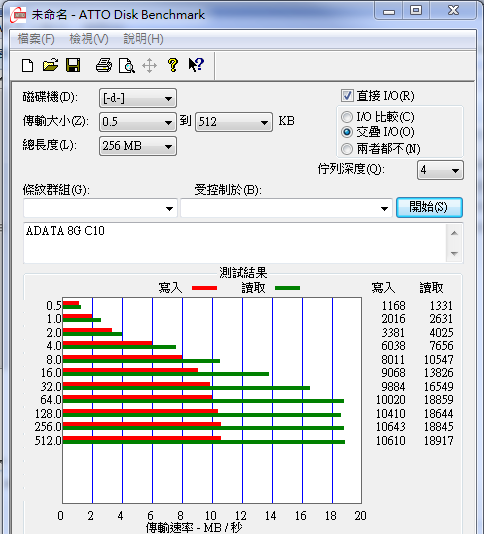Select the 交疊 I/O(O) radio button

coord(347,132)
